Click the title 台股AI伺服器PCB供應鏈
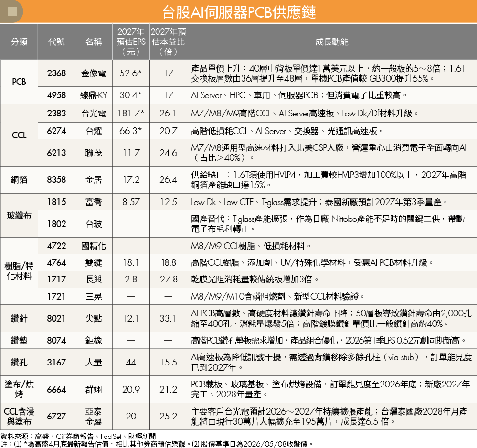This screenshot has width=477, height=448. pyautogui.click(x=239, y=12)
